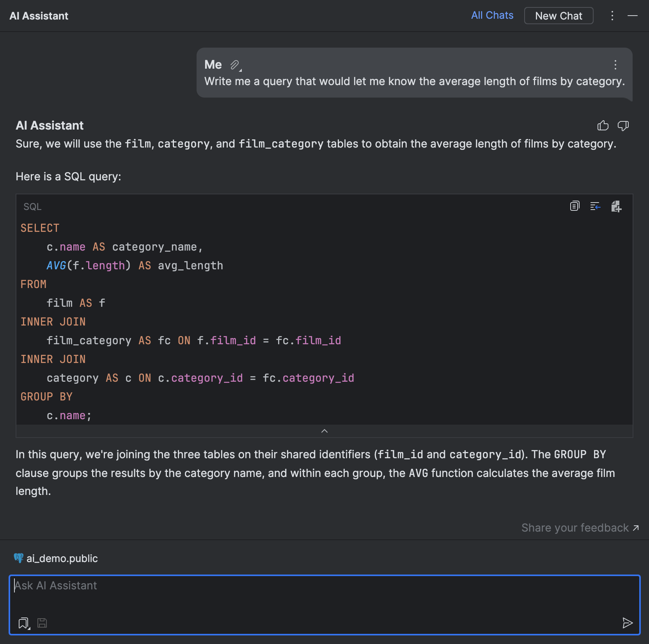Select the ai_demo.public schema label
Image resolution: width=649 pixels, height=644 pixels.
[62, 558]
